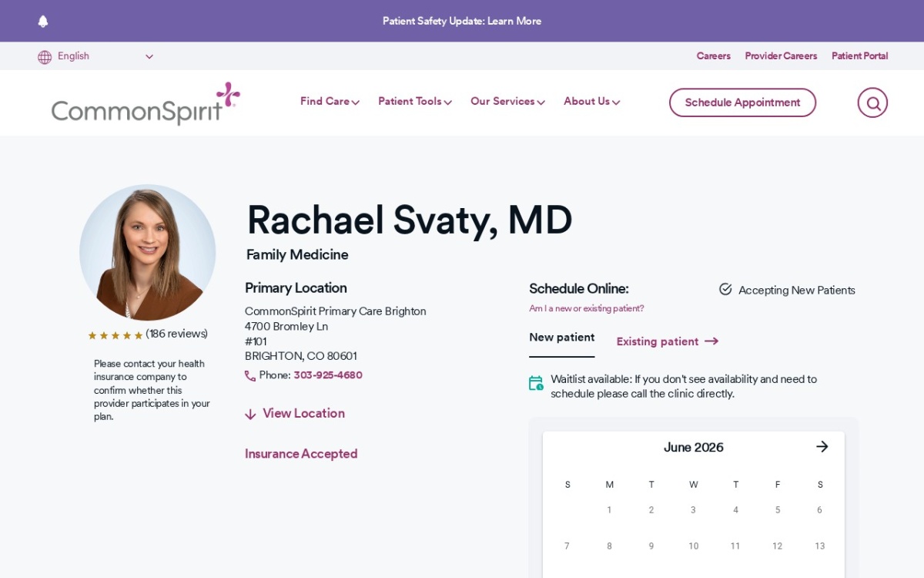Open the Careers link
Image resolution: width=924 pixels, height=578 pixels.
tap(713, 56)
